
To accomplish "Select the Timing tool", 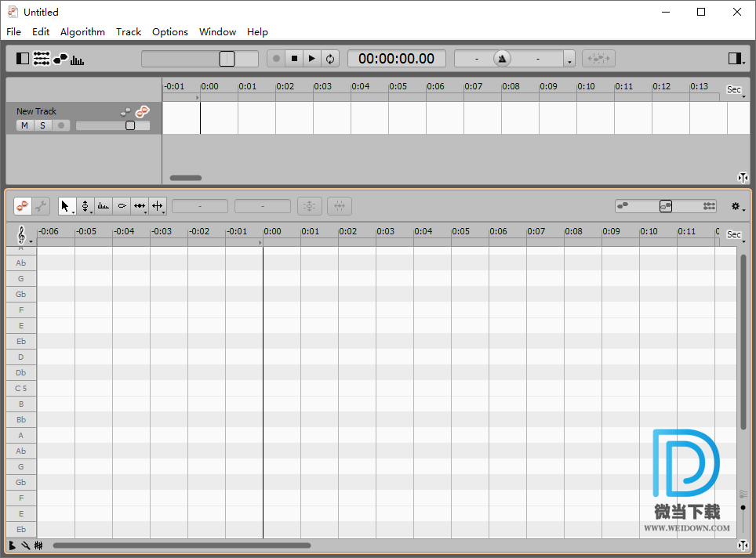I will point(140,206).
